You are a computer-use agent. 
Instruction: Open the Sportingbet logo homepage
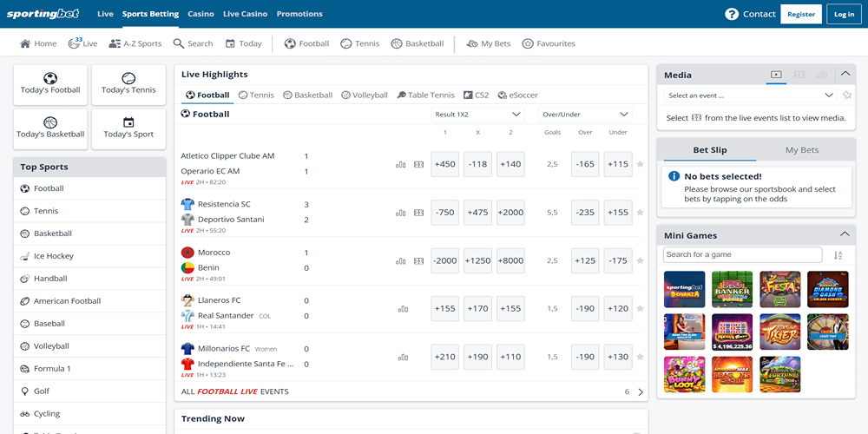43,14
